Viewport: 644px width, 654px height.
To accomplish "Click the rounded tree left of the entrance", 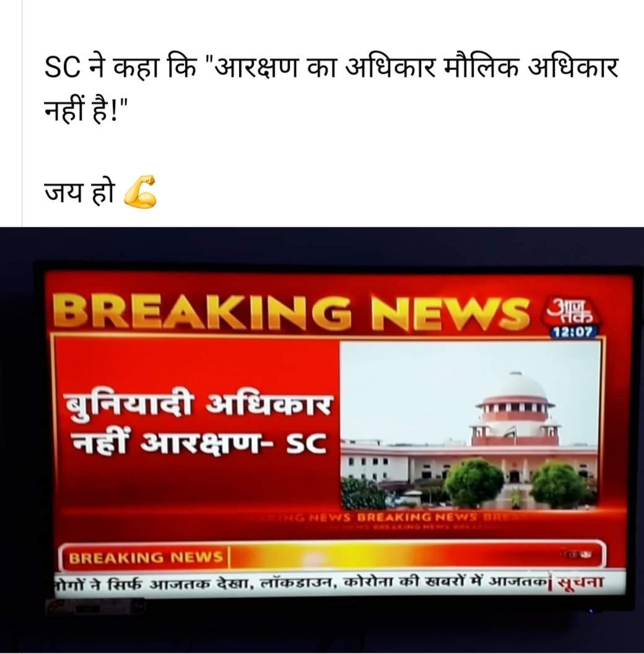I will 474,482.
